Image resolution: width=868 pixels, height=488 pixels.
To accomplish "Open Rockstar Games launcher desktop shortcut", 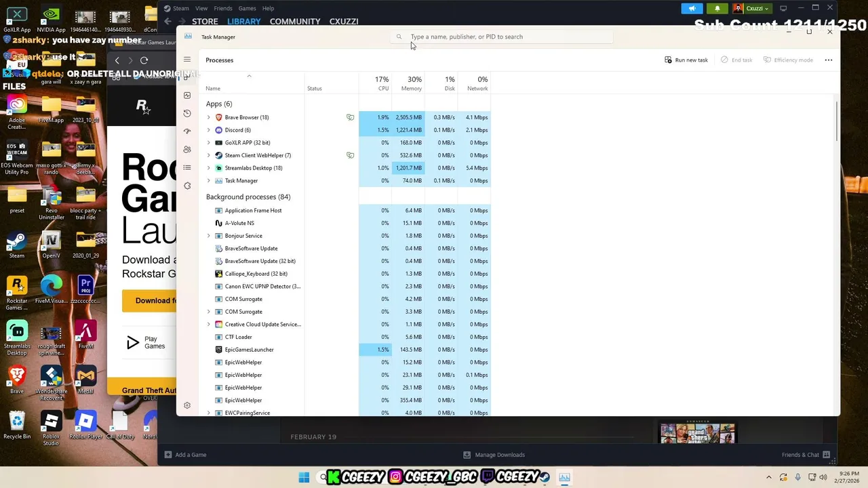I will 17,293.
